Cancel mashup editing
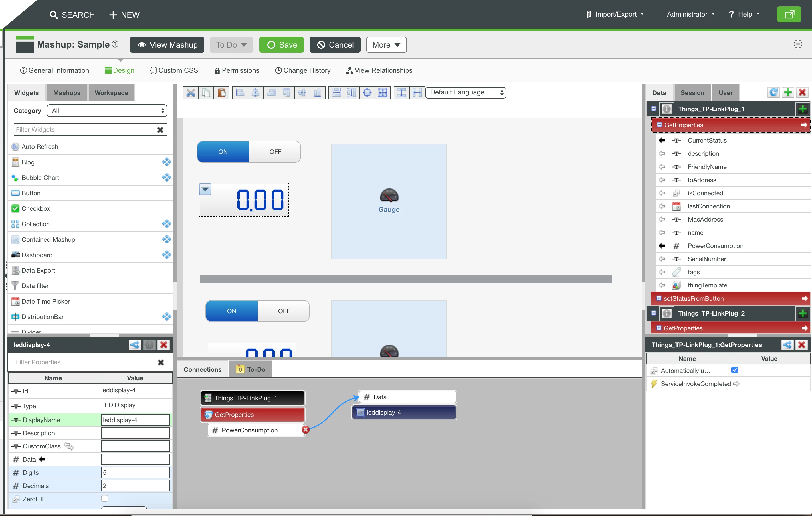812x516 pixels. 335,45
